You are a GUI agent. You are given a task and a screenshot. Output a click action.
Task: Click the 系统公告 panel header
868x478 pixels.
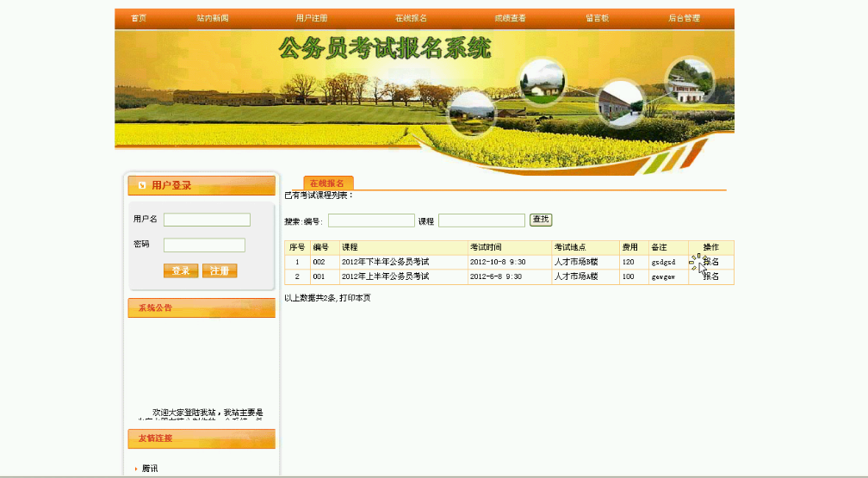coord(201,308)
